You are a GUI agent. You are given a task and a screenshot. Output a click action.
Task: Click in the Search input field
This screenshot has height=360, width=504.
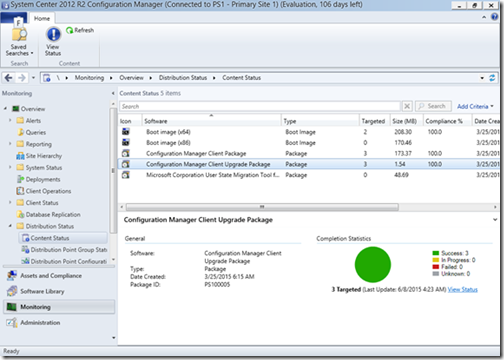tap(260, 106)
